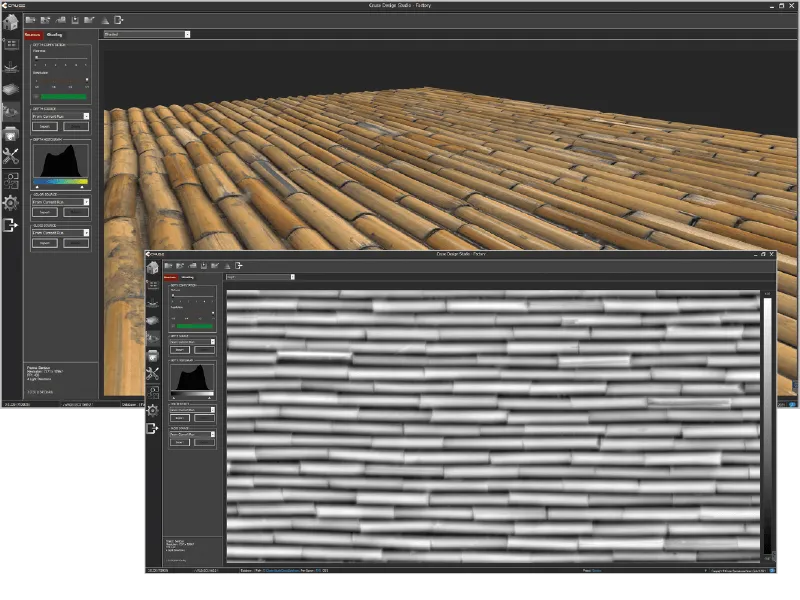This screenshot has width=800, height=600.
Task: Click the gear icon in the grayscale depth window sidebar
Action: tap(153, 410)
